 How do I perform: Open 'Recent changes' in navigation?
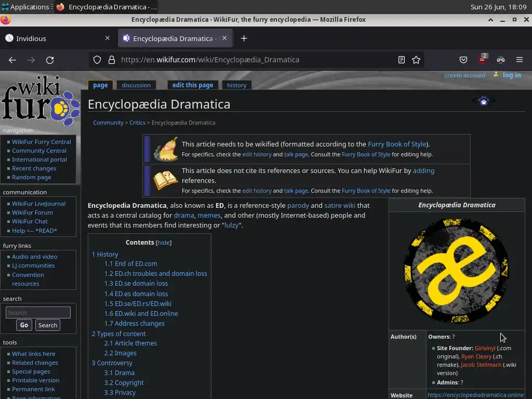click(34, 168)
